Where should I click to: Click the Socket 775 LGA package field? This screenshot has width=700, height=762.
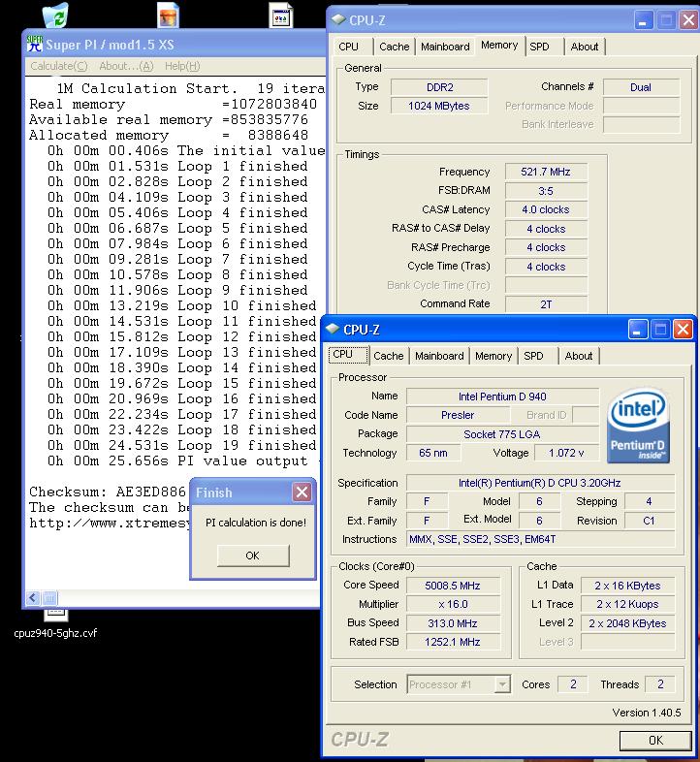click(502, 434)
